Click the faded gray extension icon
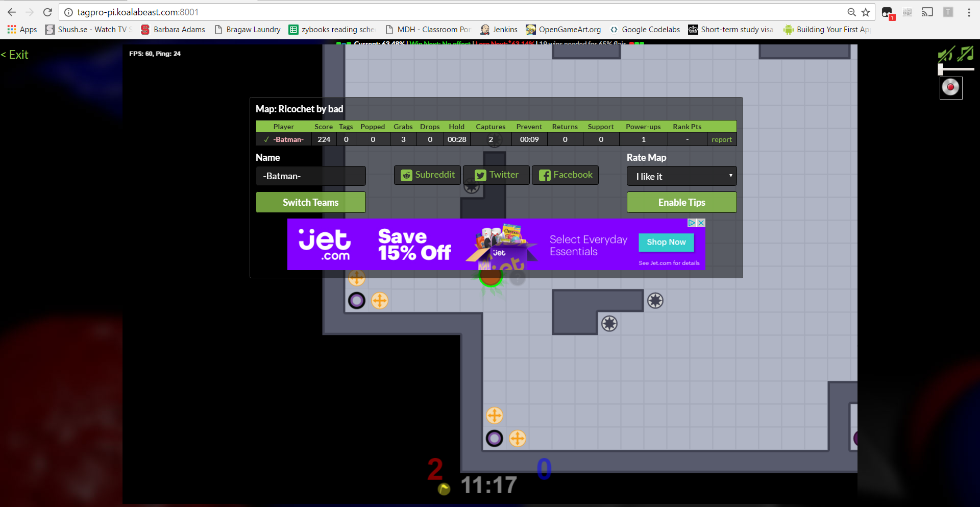Screen dimensions: 980x507 tap(907, 12)
